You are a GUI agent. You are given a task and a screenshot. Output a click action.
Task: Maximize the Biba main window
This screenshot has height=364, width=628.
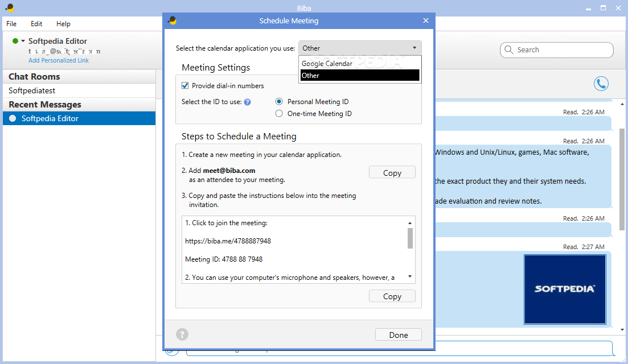coord(603,8)
